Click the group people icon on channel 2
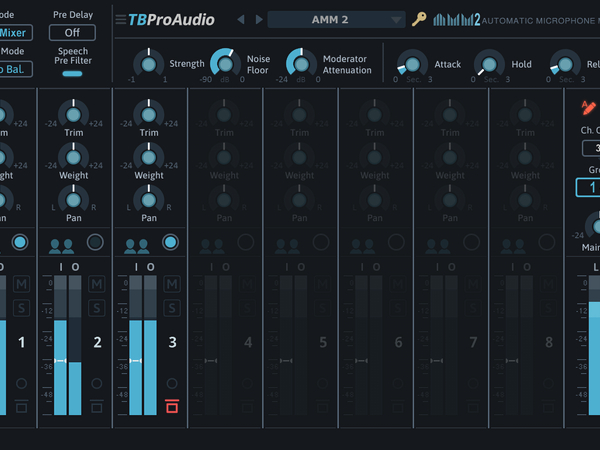Screen dimensions: 600x450 pos(61,243)
